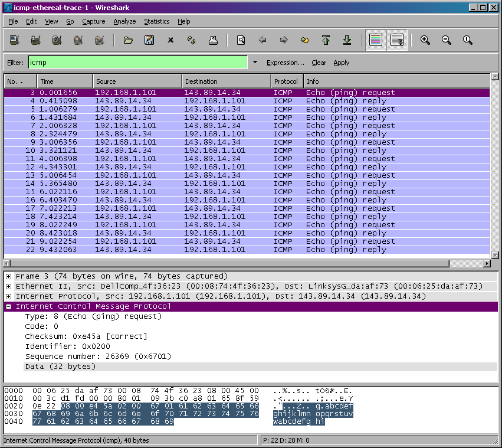Click packet list scroll down arrow
This screenshot has width=502, height=448.
(x=495, y=256)
